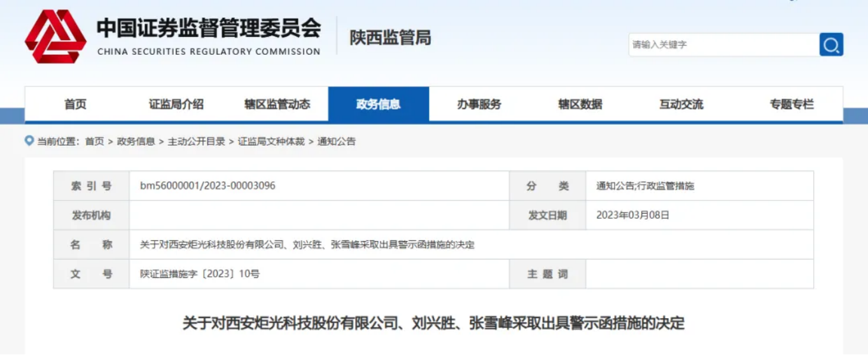Click the 通知公告 breadcrumb link
868x355 pixels.
click(336, 141)
